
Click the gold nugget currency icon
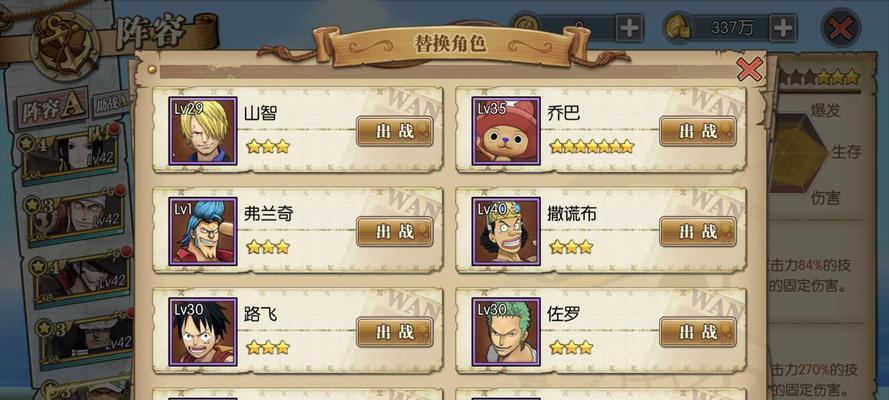(x=678, y=28)
